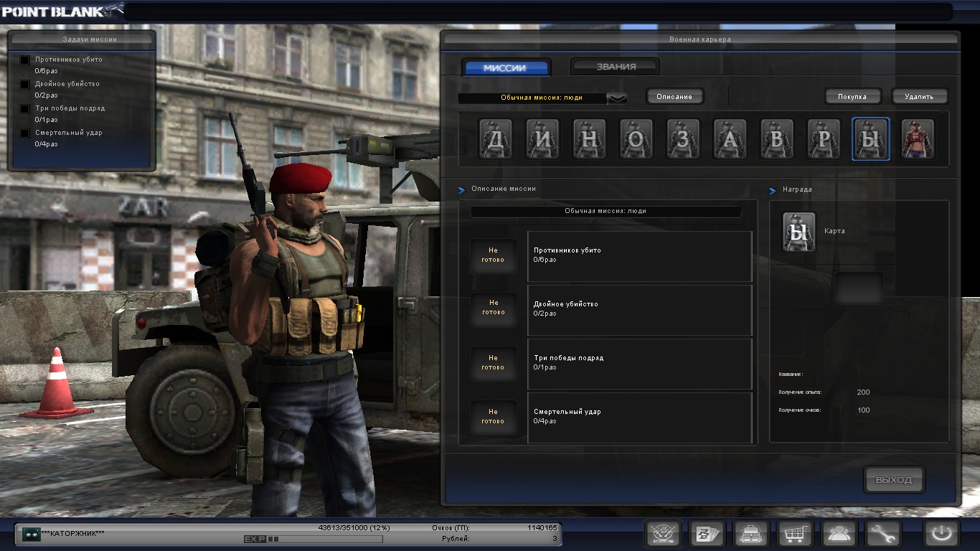The width and height of the screenshot is (980, 551).
Task: Click the Ы reward card under Награда
Action: click(799, 232)
